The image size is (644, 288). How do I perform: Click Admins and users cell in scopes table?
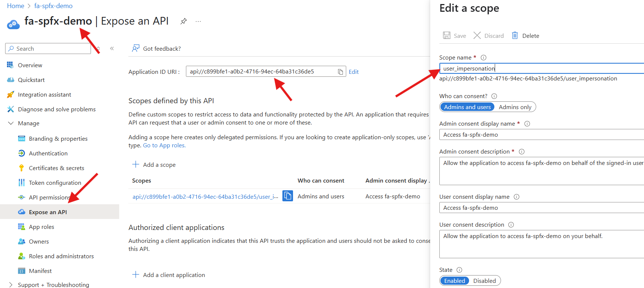point(321,196)
